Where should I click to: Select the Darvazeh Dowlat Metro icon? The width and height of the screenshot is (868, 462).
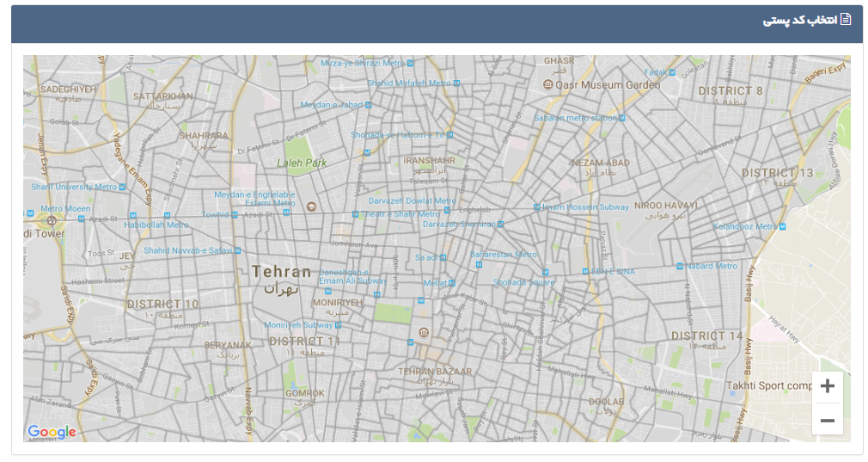click(447, 211)
